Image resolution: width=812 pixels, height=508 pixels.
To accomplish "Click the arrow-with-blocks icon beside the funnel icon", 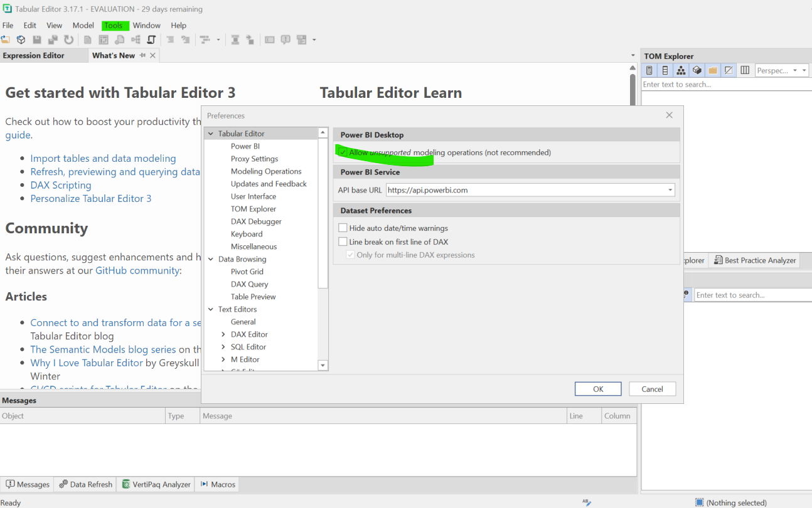I will click(250, 40).
